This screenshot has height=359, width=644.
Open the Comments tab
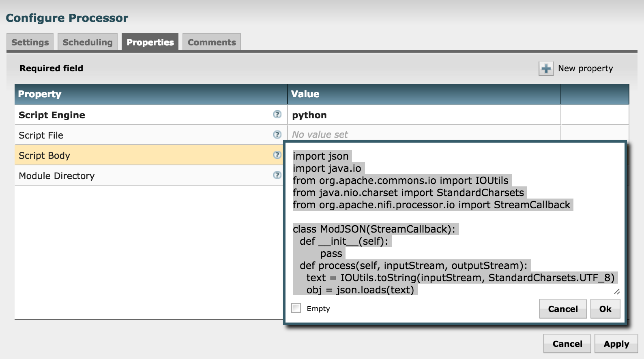pyautogui.click(x=212, y=42)
